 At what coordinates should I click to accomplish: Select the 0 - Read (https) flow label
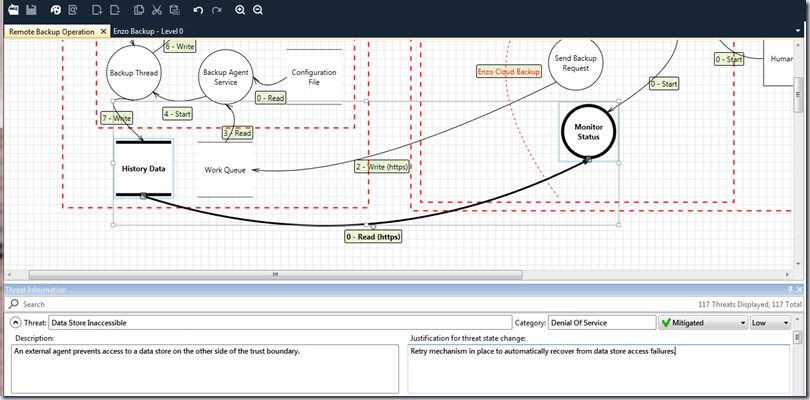(373, 236)
